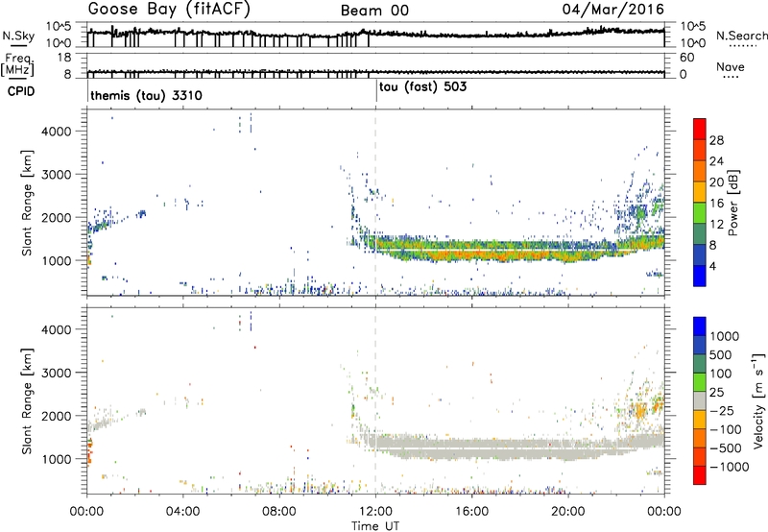This screenshot has height=532, width=768.
Task: Click the '4000' tick in the power panel
Action: pyautogui.click(x=57, y=132)
